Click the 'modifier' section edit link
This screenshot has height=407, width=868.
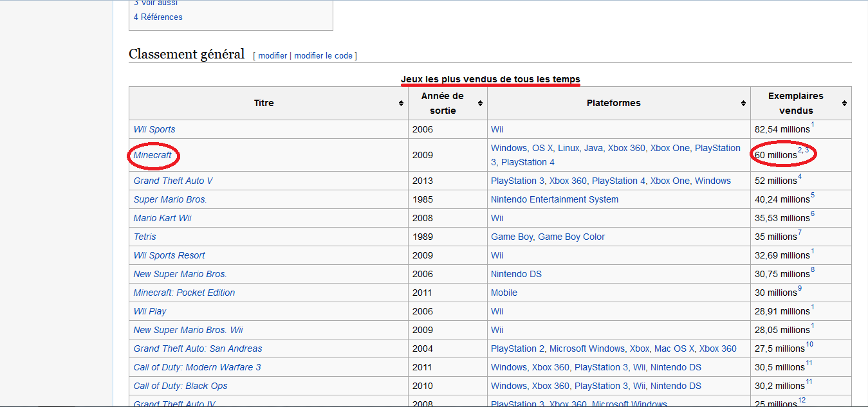[272, 56]
